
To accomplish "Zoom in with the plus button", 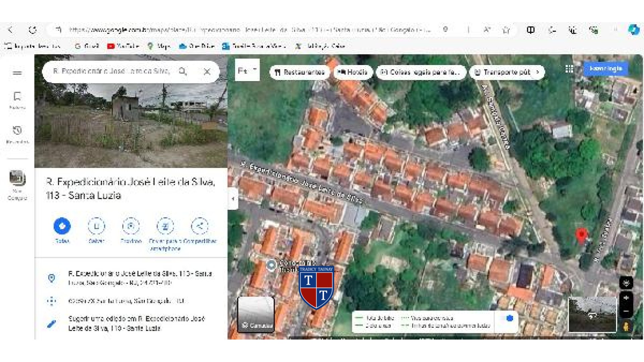I will coord(626,298).
